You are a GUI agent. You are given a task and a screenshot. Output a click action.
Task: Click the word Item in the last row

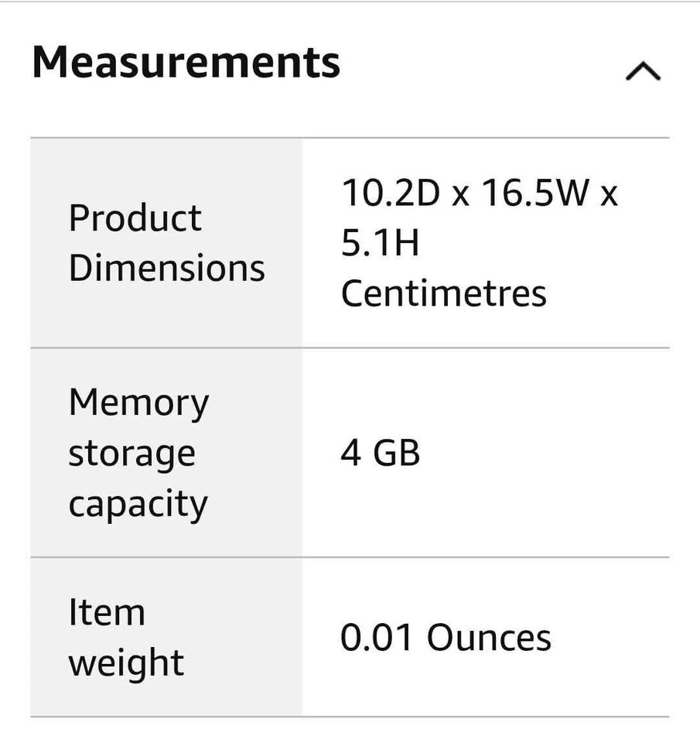pyautogui.click(x=107, y=612)
